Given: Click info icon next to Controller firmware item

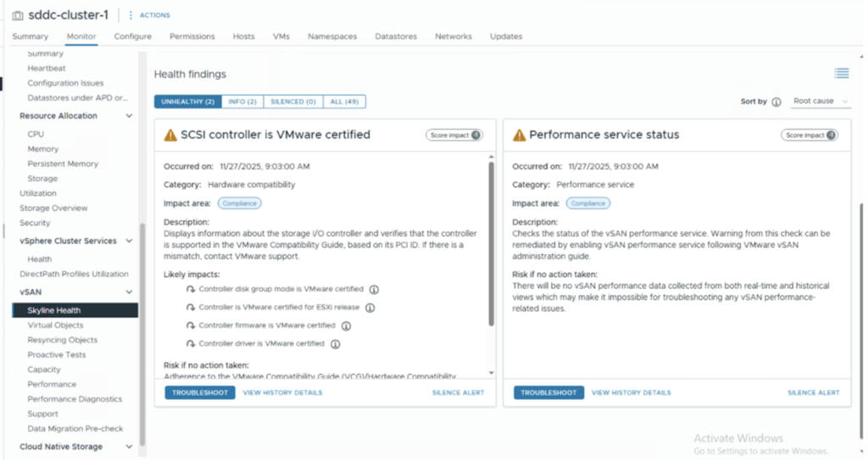Looking at the screenshot, I should click(346, 325).
